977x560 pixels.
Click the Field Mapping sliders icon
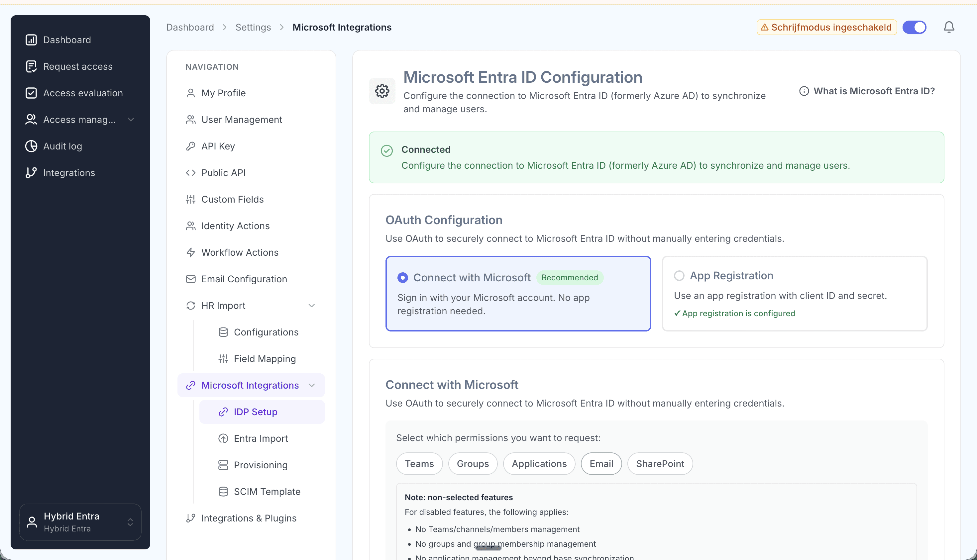click(223, 358)
